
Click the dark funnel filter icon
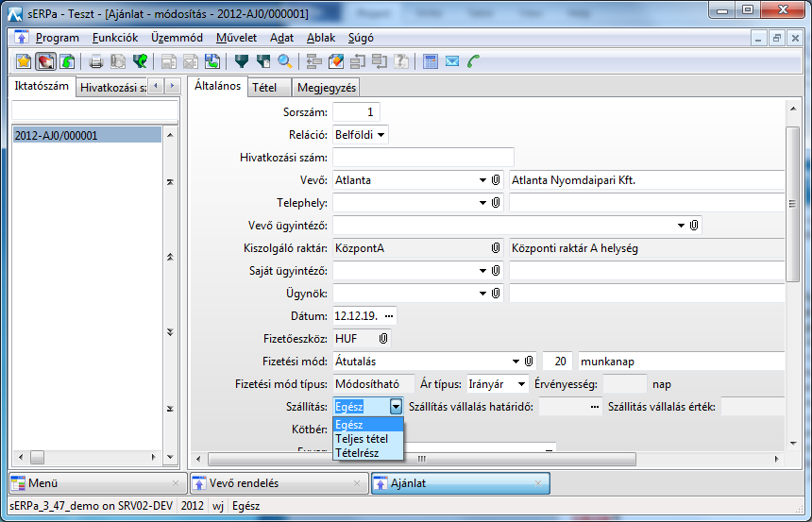click(x=242, y=61)
